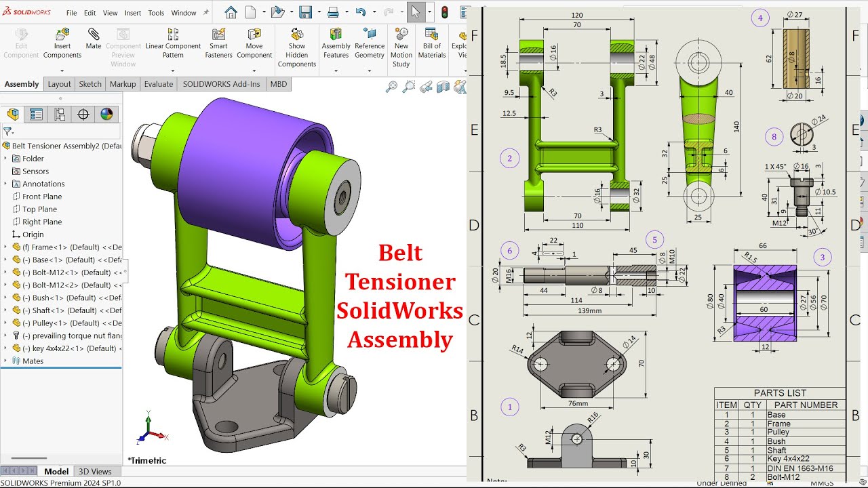Open the Save dropdown arrow
Viewport: 868px width, 488px height.
click(318, 12)
